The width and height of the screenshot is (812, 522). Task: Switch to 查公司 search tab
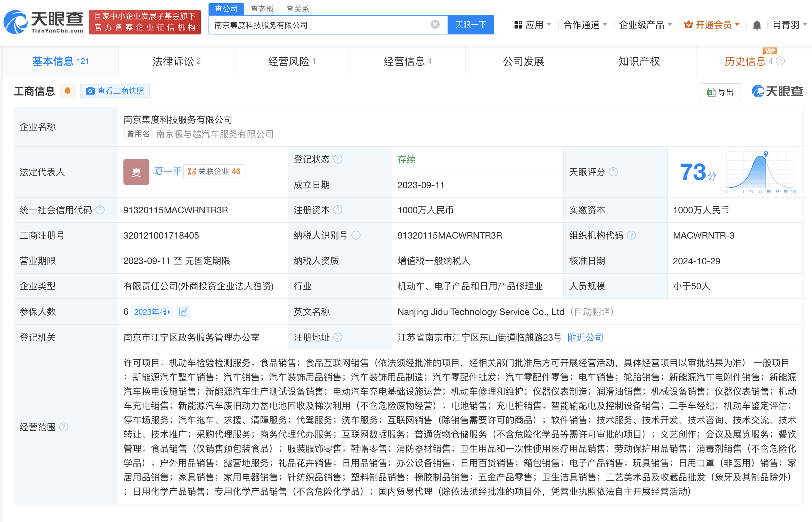(x=226, y=9)
